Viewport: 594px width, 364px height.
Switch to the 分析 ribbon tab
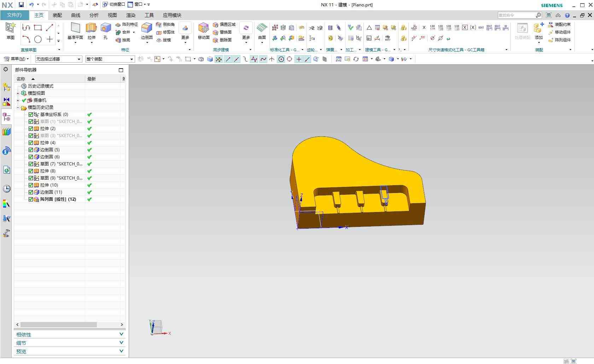(94, 15)
